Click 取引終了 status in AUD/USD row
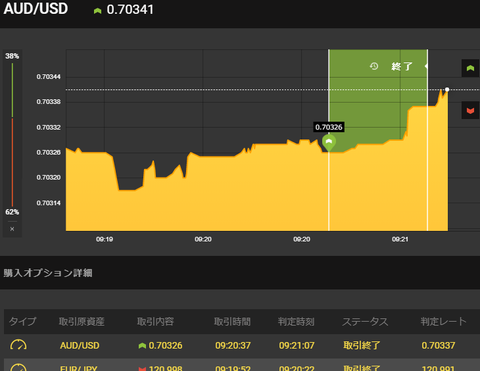The height and width of the screenshot is (371, 480). click(362, 345)
